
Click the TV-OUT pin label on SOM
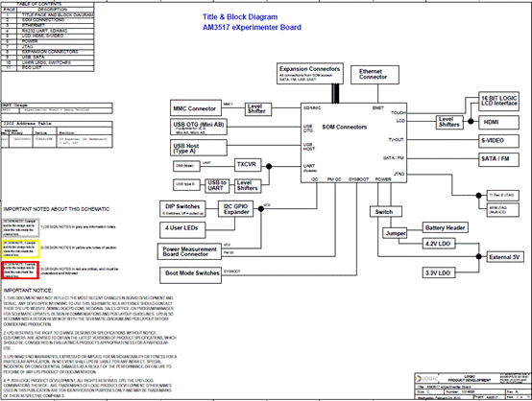click(x=396, y=140)
